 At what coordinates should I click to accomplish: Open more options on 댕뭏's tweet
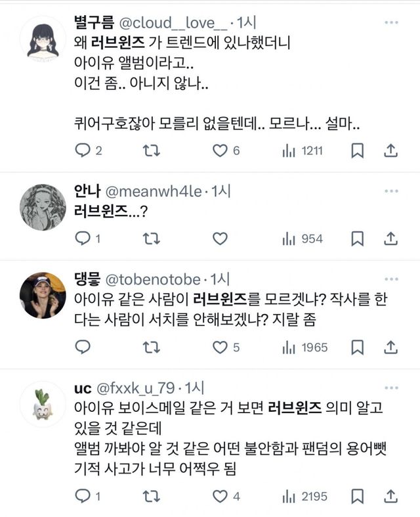point(391,279)
